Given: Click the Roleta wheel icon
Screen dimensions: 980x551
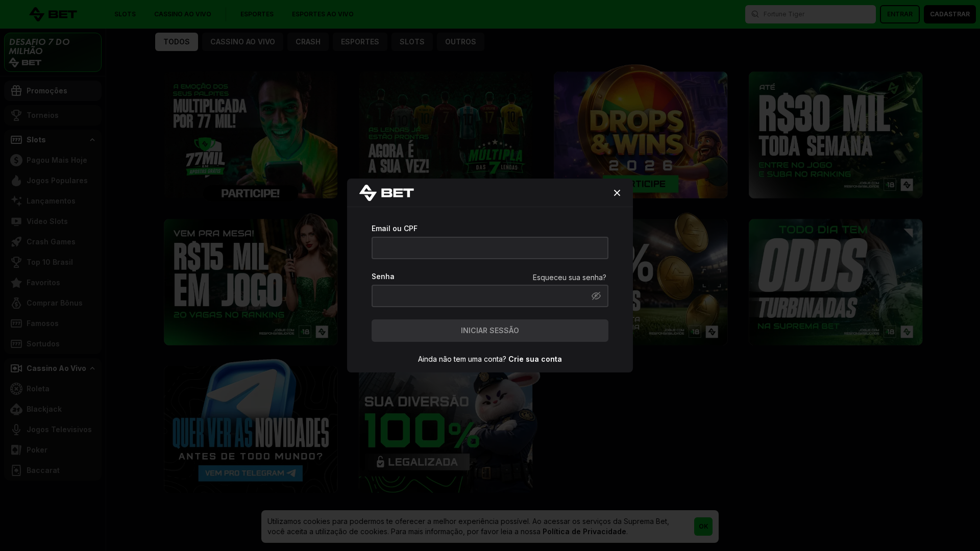Looking at the screenshot, I should coord(16,389).
